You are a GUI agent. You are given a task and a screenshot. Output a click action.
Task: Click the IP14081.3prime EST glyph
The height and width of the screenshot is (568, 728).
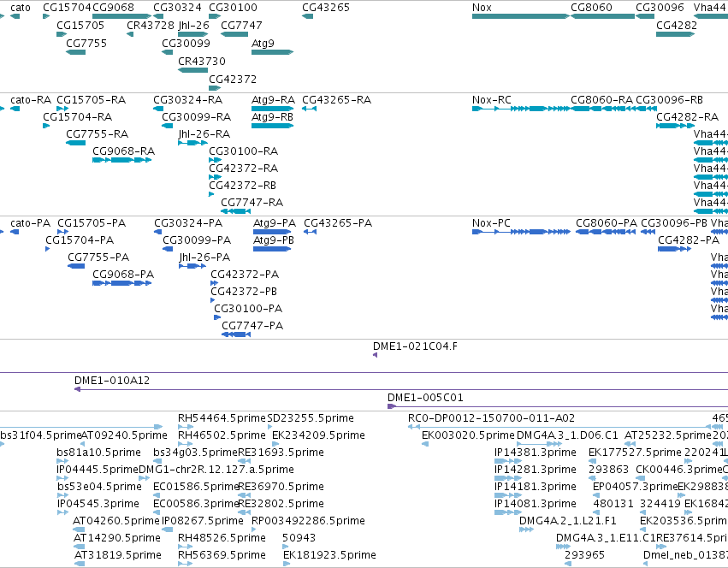pyautogui.click(x=508, y=512)
